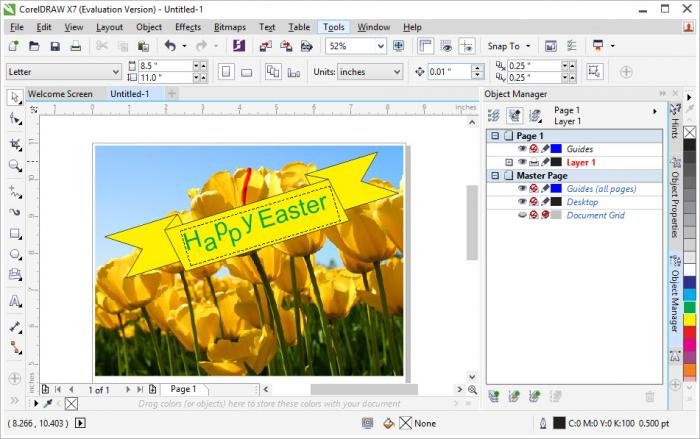The height and width of the screenshot is (439, 700).
Task: Select the Text tool
Action: coord(15,301)
